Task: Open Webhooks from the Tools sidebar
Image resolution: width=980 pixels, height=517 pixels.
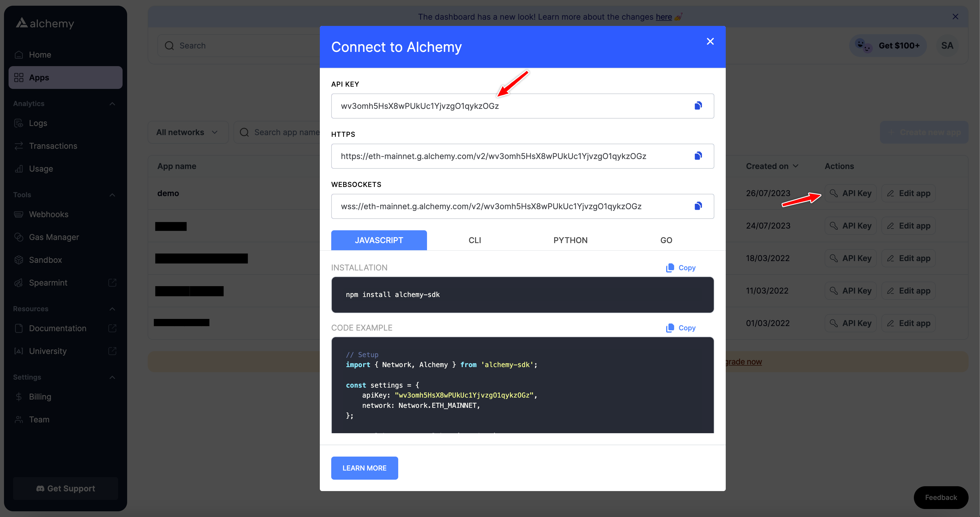Action: [49, 214]
